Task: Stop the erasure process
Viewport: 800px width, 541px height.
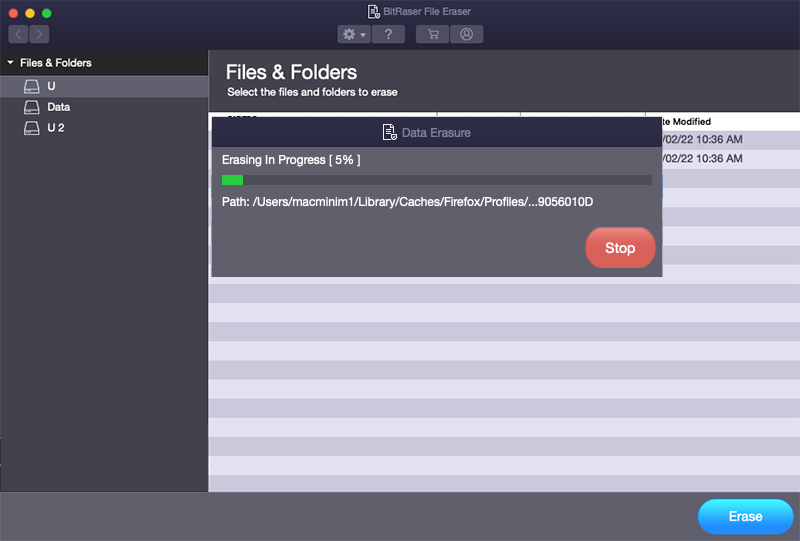Action: (x=620, y=248)
